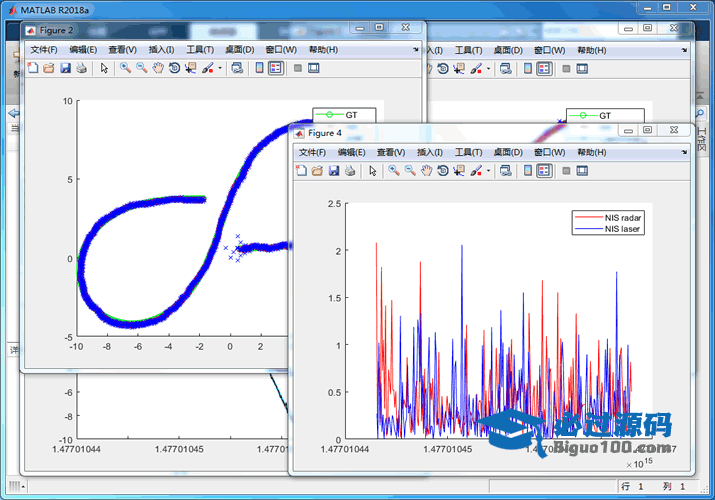Image resolution: width=715 pixels, height=500 pixels.
Task: Open 查看(V) menu in Figure 4
Action: (x=391, y=152)
